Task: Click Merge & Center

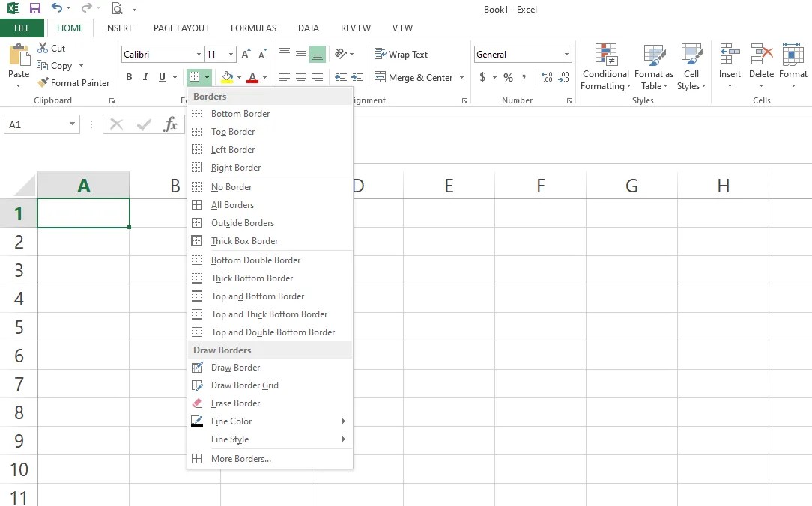Action: point(416,77)
